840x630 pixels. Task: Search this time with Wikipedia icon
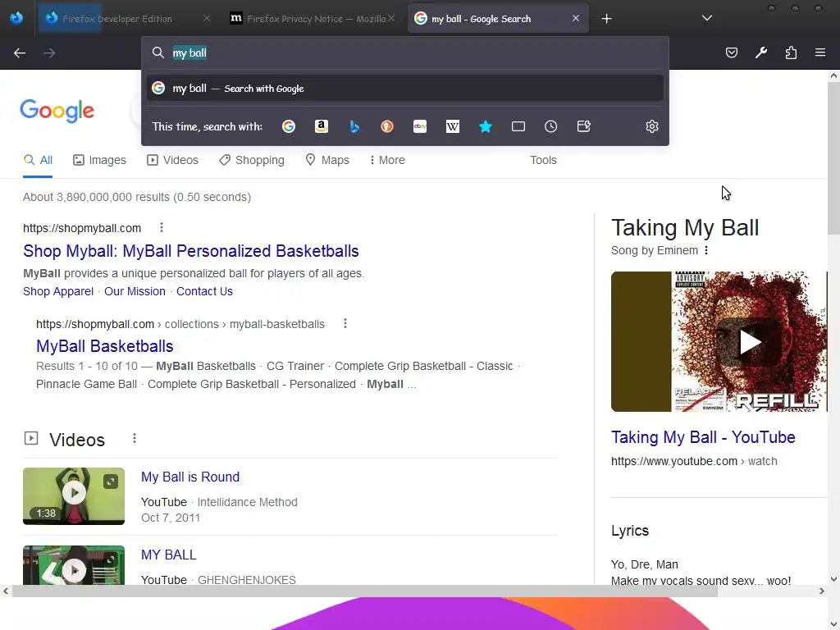coord(453,126)
